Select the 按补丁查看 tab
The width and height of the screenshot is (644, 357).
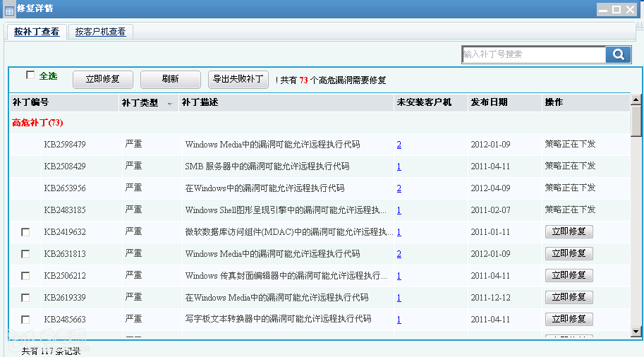(37, 32)
